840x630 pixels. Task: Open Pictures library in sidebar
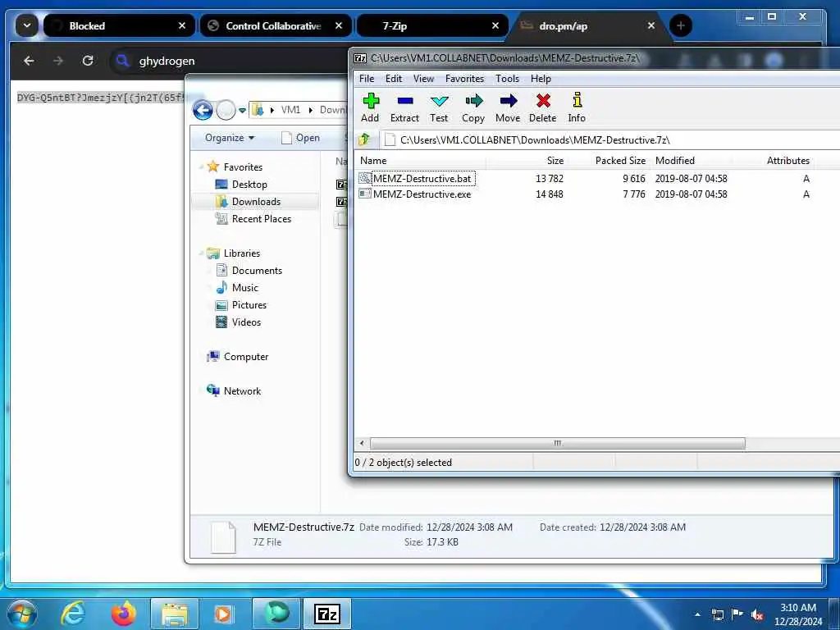249,305
